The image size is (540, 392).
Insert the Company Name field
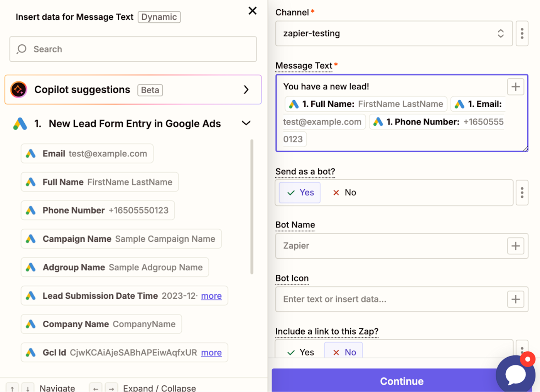tap(101, 324)
